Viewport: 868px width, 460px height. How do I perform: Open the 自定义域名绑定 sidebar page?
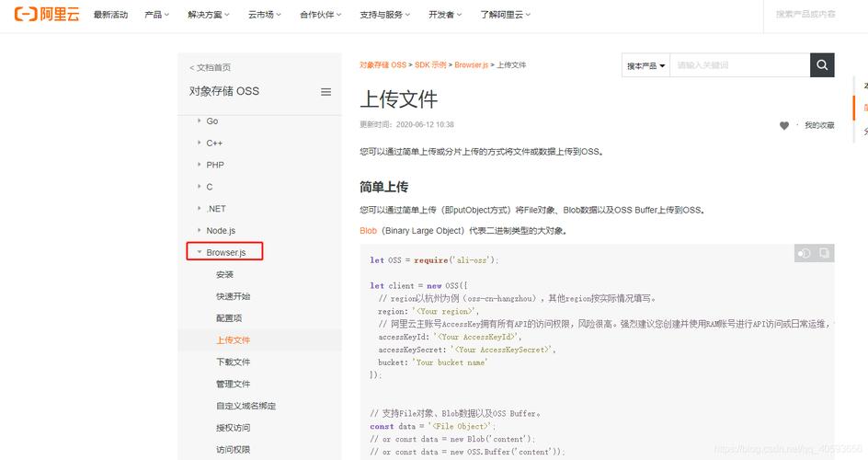(246, 406)
